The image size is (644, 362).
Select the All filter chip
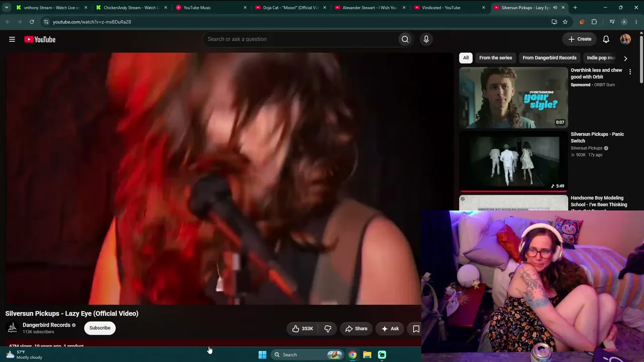pos(466,58)
